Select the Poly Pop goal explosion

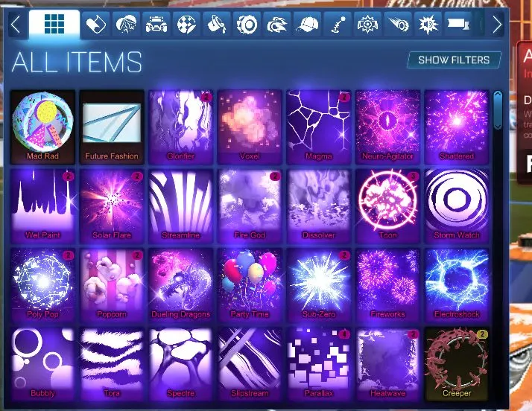tap(42, 285)
